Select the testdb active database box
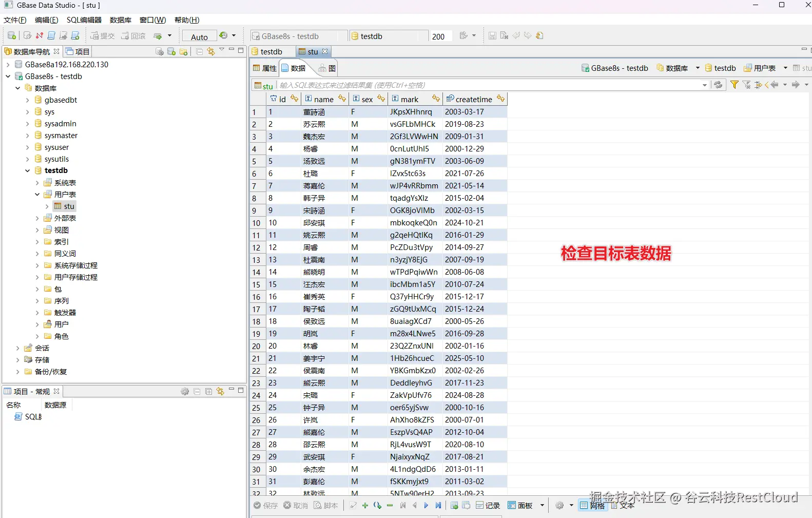Image resolution: width=812 pixels, height=518 pixels. click(389, 36)
